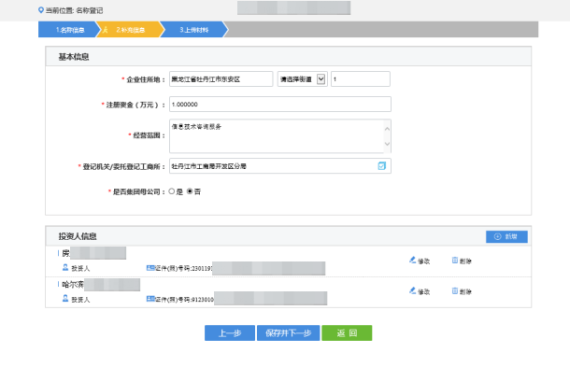Click the 投资人 label in the 哈尔滨 row
This screenshot has width=570, height=368.
click(x=81, y=300)
